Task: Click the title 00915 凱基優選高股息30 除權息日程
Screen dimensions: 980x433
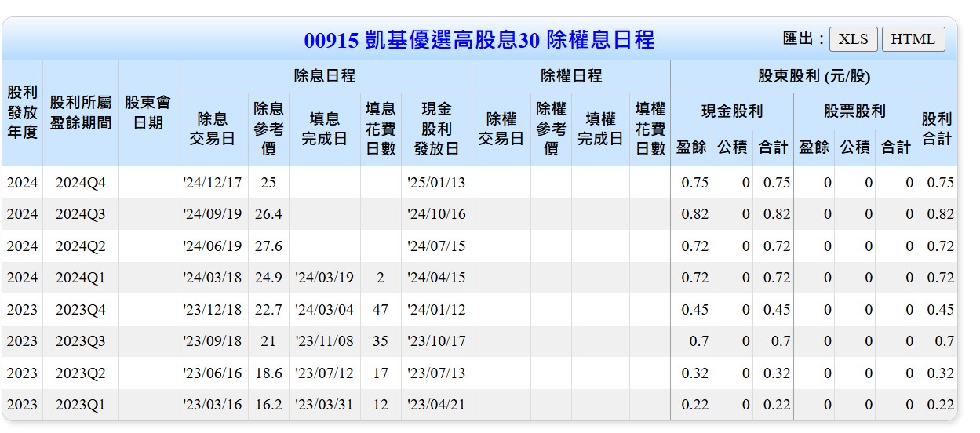Action: coord(479,40)
